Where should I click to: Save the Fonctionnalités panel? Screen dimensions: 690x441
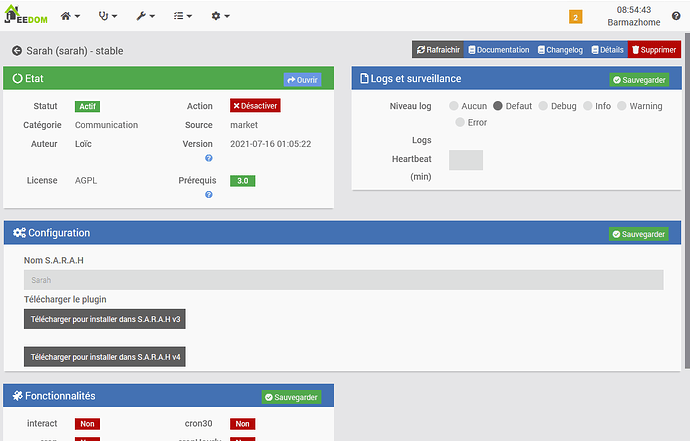pyautogui.click(x=291, y=397)
